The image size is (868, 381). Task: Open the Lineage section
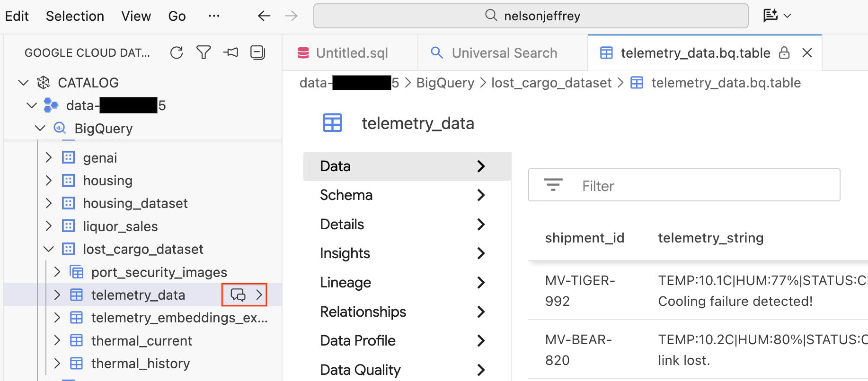(407, 282)
